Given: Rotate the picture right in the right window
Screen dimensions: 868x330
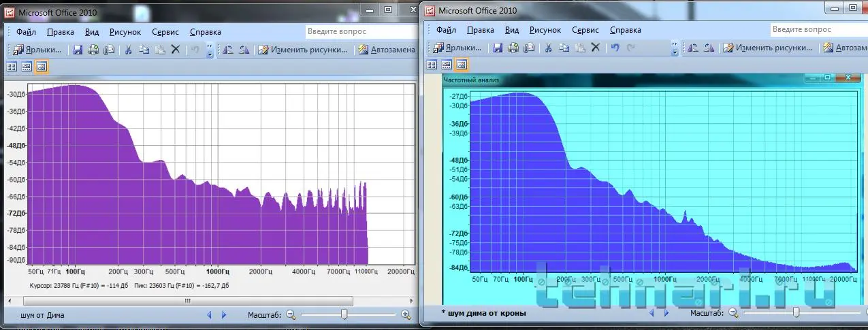Looking at the screenshot, I should (x=709, y=48).
